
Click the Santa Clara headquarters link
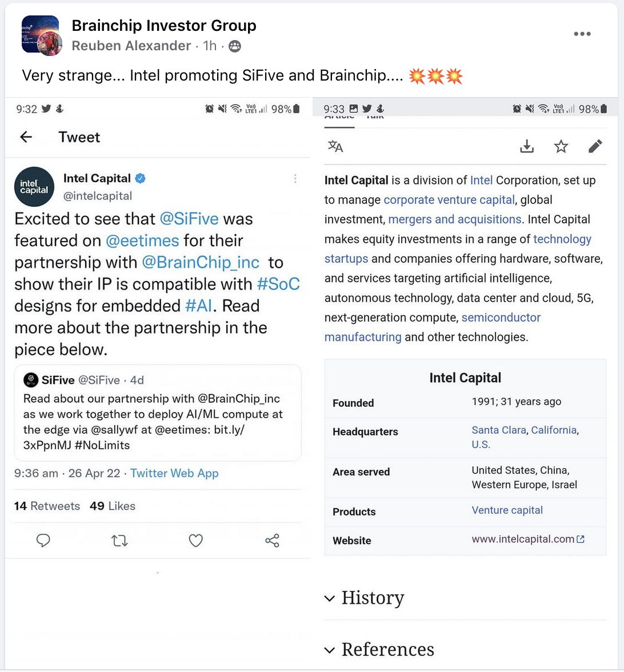tap(498, 430)
